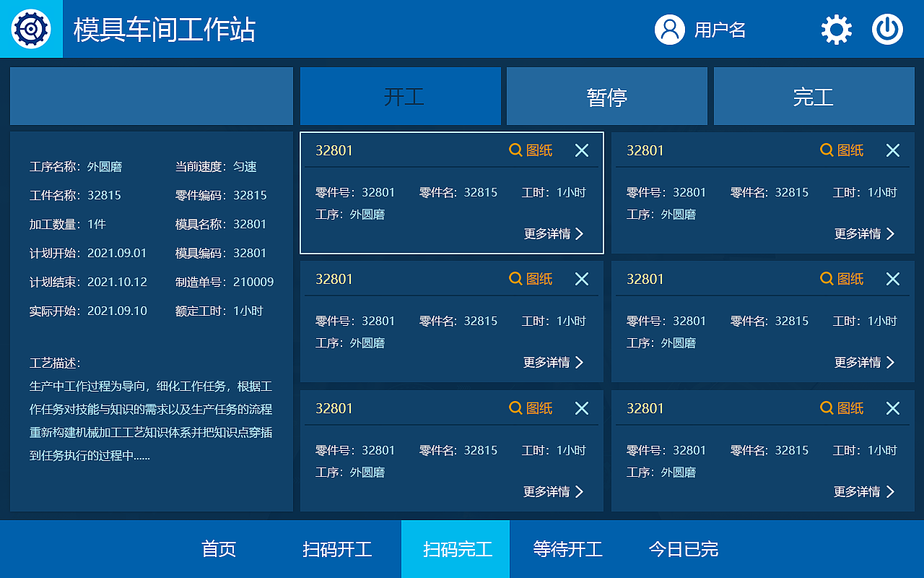The height and width of the screenshot is (578, 924).
Task: Select the 今日已完 tab
Action: coord(682,549)
